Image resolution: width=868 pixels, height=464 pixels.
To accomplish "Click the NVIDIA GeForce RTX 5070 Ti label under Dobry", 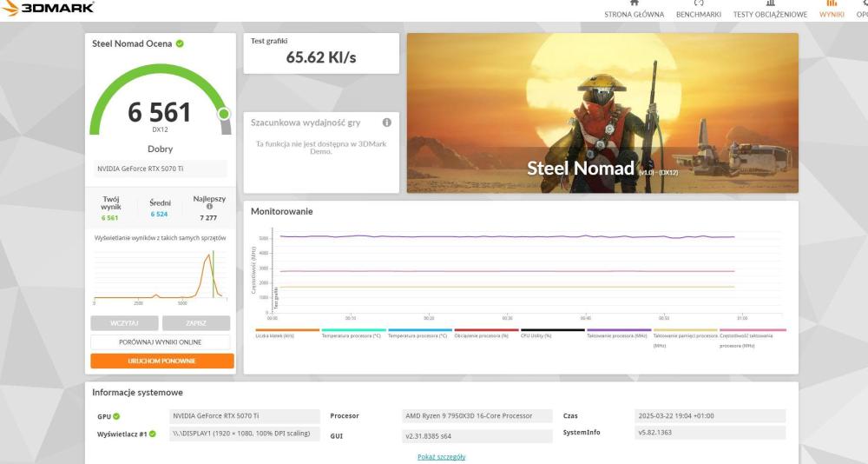I will (160, 169).
